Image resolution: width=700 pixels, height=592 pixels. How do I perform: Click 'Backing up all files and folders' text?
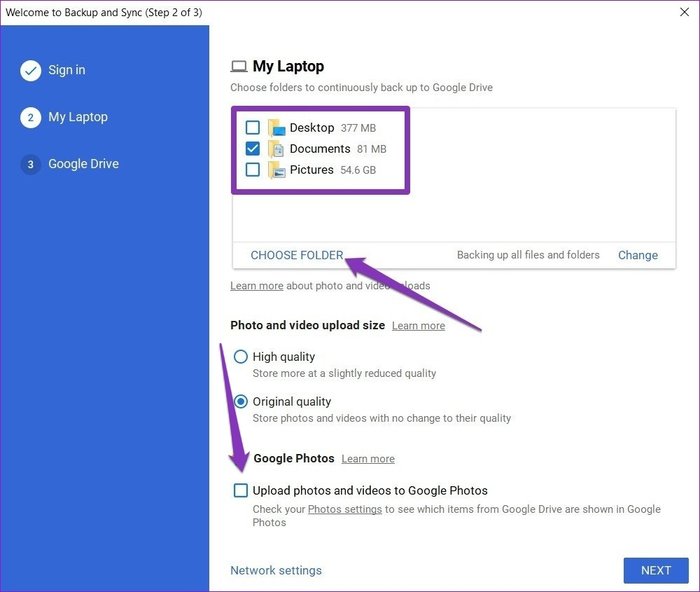(528, 255)
